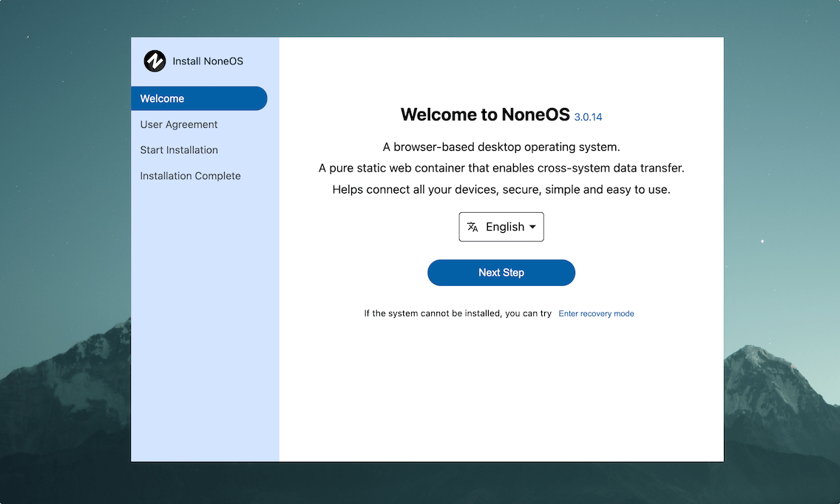Click the Welcome to NoneOS heading
Viewport: 840px width, 504px height.
coord(485,115)
